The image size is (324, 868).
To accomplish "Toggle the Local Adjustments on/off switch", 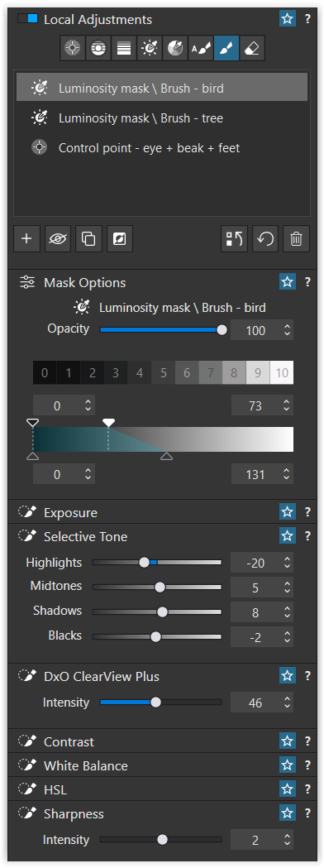I will tap(27, 19).
